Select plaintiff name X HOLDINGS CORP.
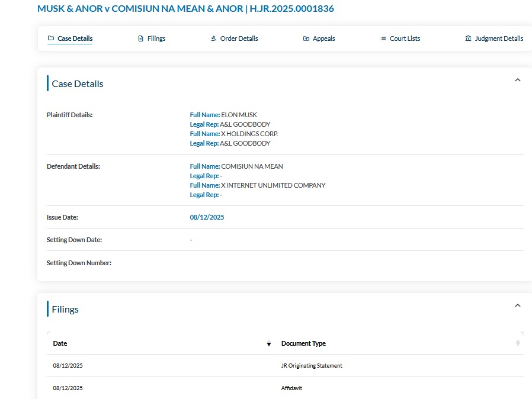 tap(249, 134)
